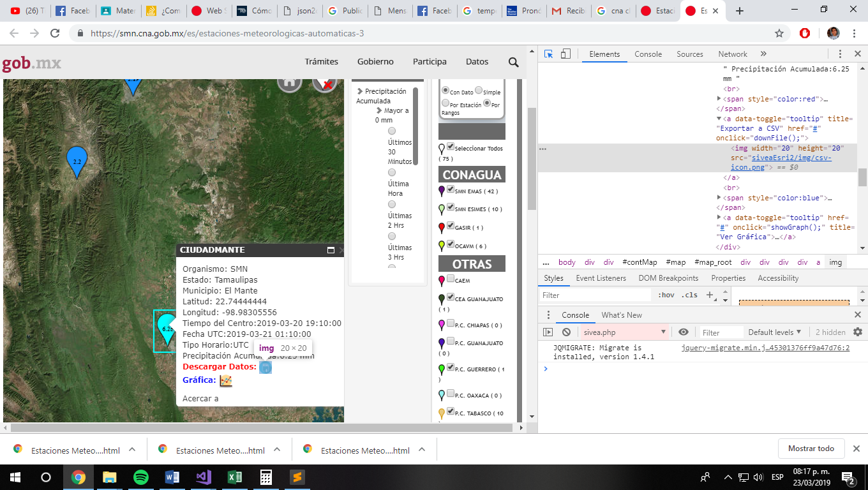Image resolution: width=868 pixels, height=490 pixels.
Task: Open the gob.mx search magnifier
Action: [513, 62]
